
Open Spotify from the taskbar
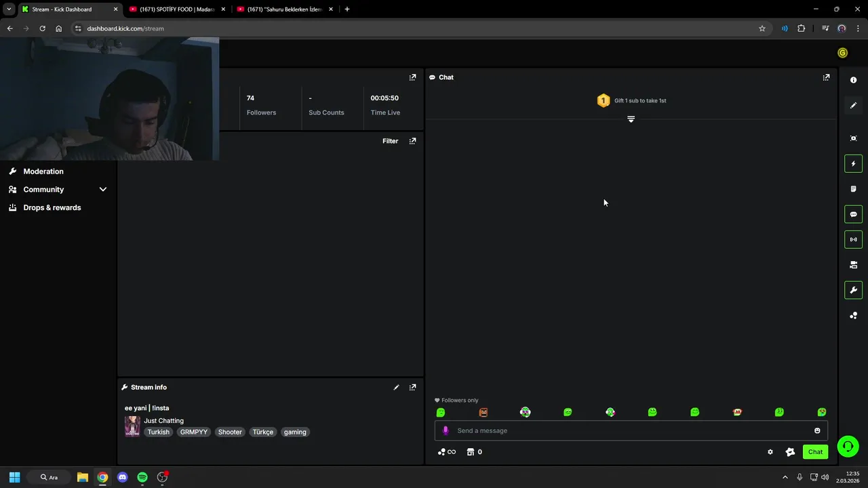142,477
